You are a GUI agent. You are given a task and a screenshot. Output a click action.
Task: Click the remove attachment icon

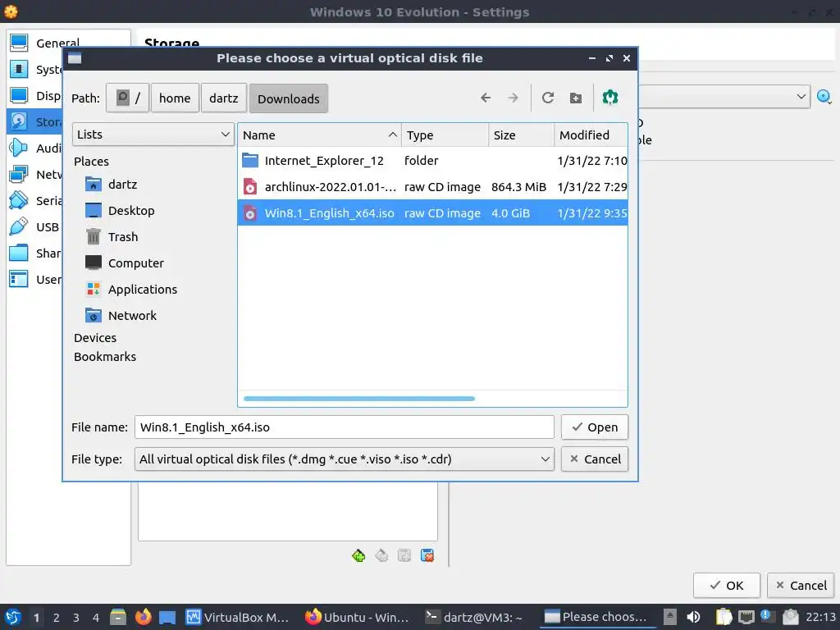427,555
